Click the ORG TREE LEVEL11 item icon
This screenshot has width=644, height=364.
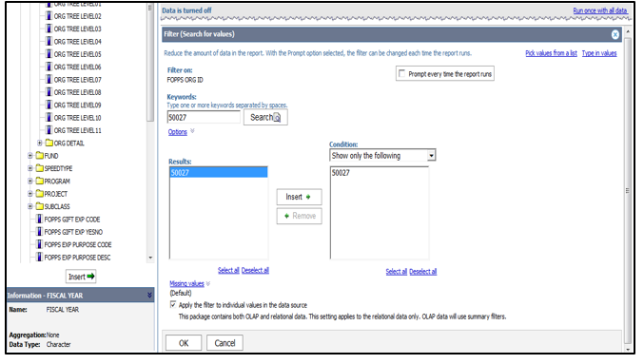click(49, 130)
